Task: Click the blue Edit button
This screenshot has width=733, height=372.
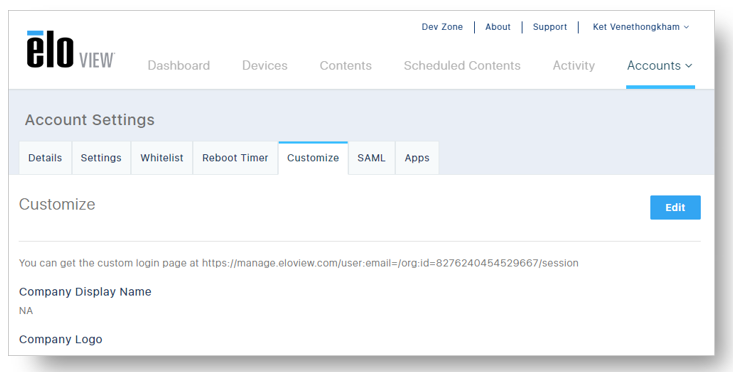Action: point(675,207)
